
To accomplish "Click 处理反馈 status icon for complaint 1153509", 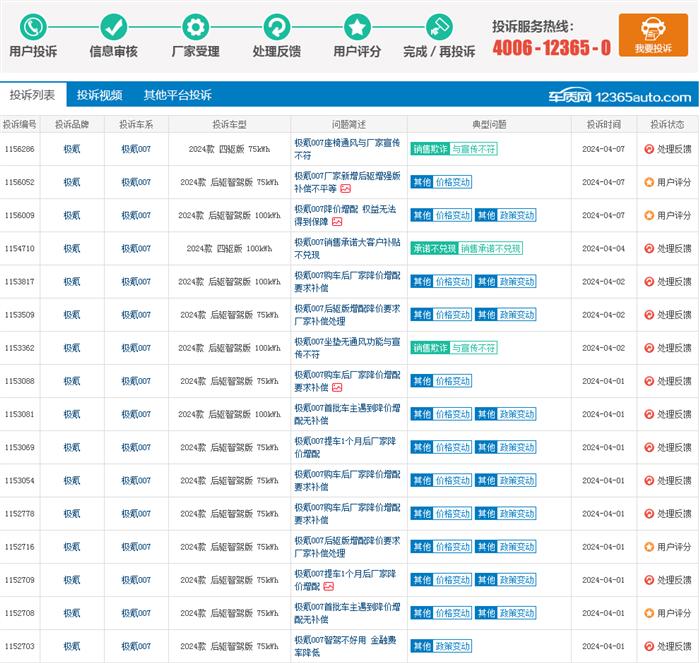I will click(x=649, y=315).
